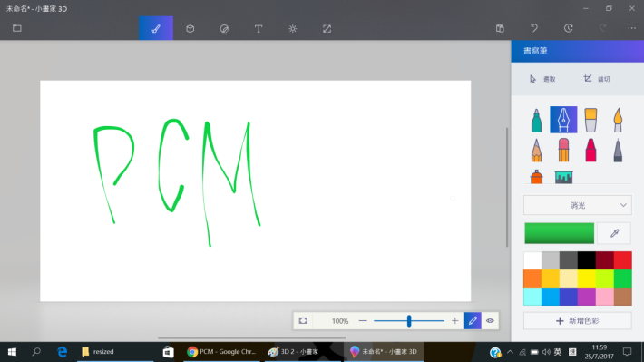Pick the orange color swatch

point(532,279)
